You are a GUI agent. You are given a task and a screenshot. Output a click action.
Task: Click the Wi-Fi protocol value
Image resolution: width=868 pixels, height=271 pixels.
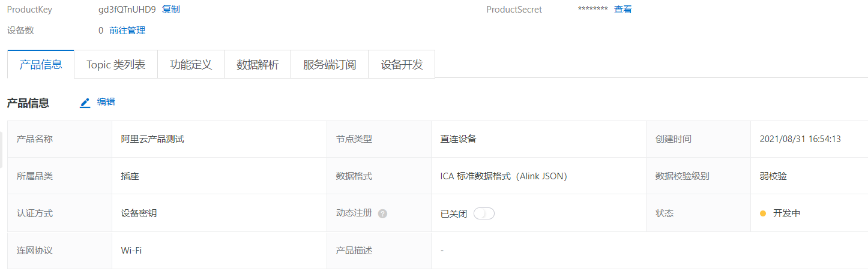131,251
